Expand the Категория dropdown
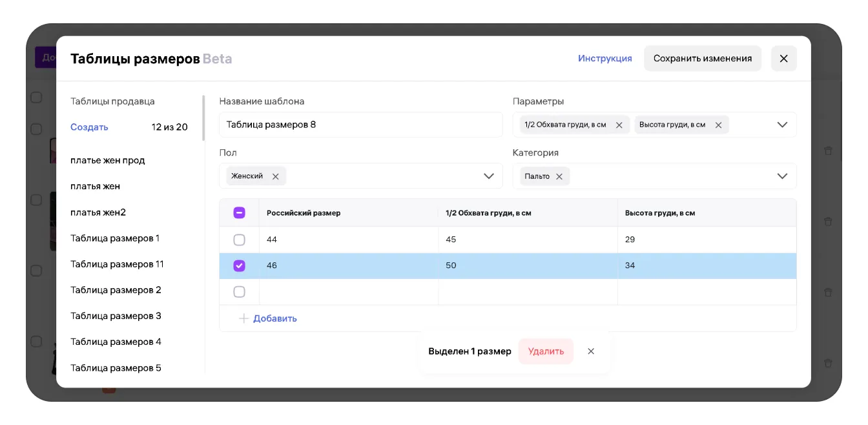 pyautogui.click(x=782, y=176)
